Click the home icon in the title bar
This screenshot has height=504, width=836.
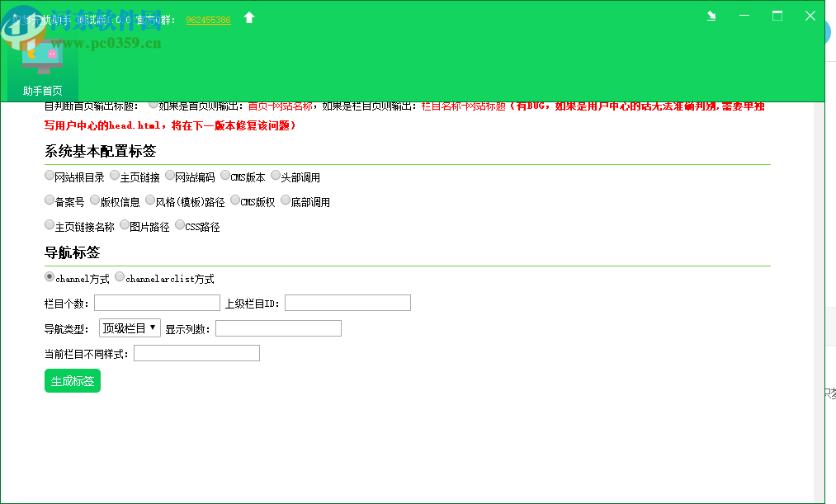point(248,16)
